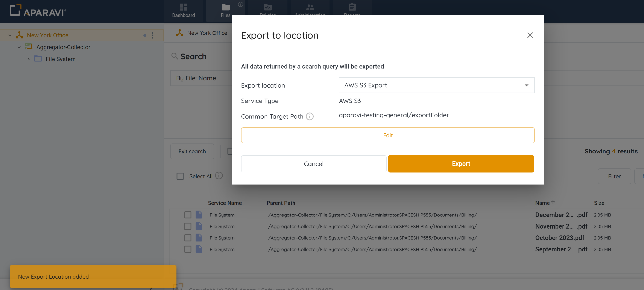Click the info icon beside Common Target Path
Screen dimensions: 644x290
pyautogui.click(x=310, y=116)
